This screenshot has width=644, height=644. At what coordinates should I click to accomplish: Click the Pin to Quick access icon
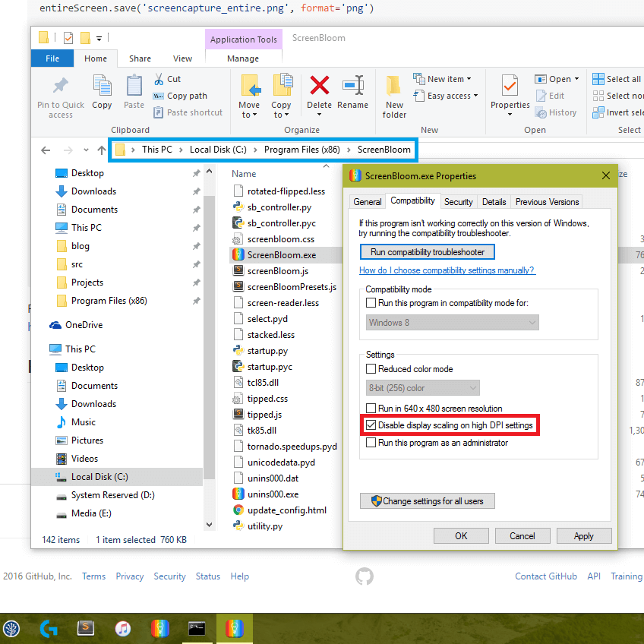tap(61, 85)
